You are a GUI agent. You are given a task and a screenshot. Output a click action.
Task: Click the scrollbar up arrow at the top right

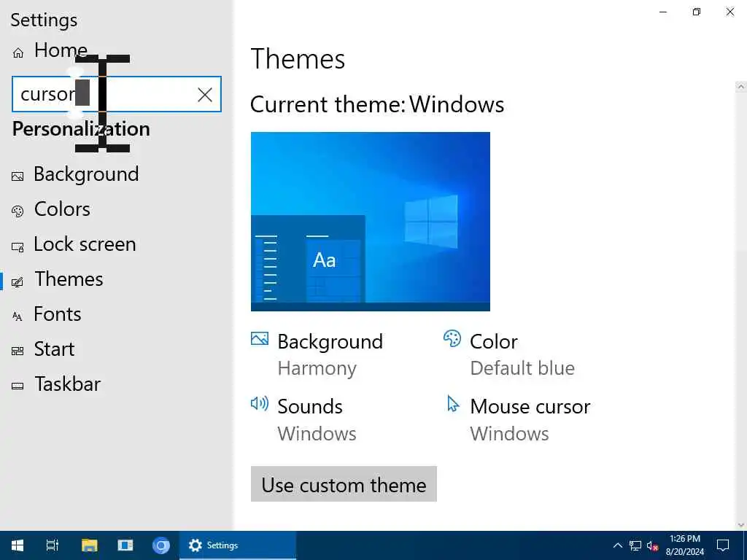(x=741, y=87)
